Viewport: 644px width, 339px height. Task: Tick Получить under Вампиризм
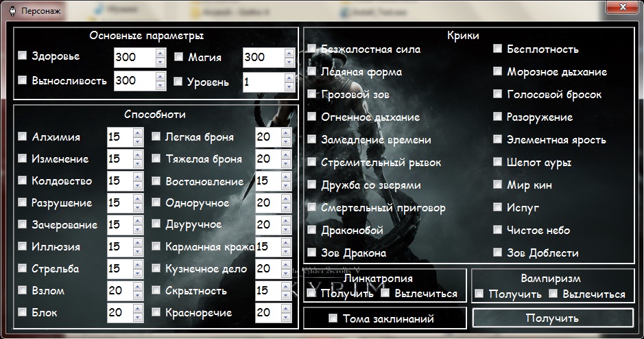[479, 294]
